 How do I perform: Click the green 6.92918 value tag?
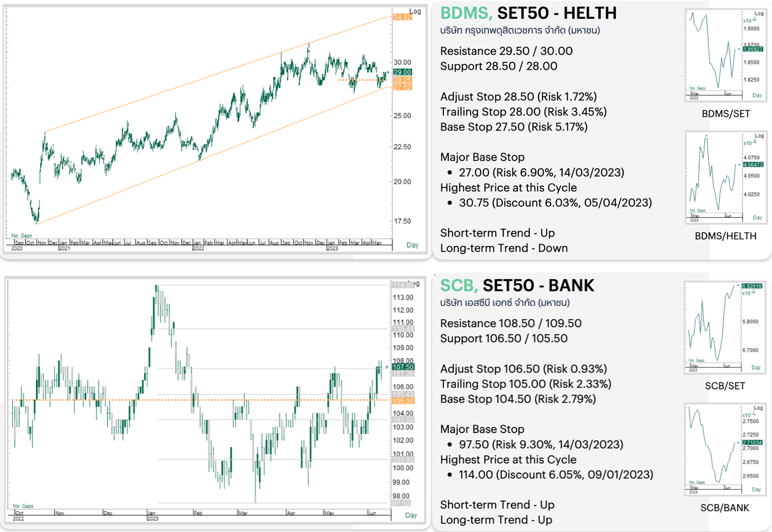pos(752,286)
